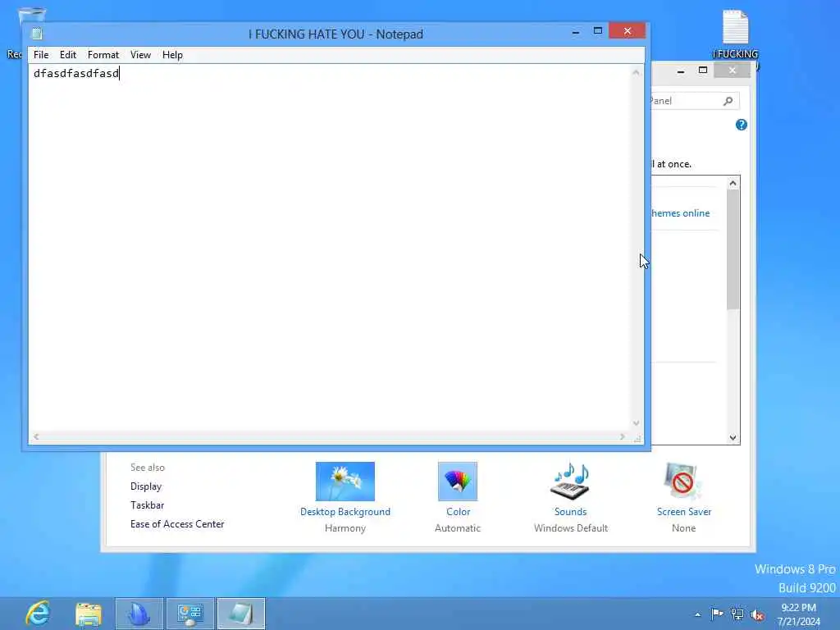
Task: Open the Display link under See also
Action: click(x=146, y=486)
